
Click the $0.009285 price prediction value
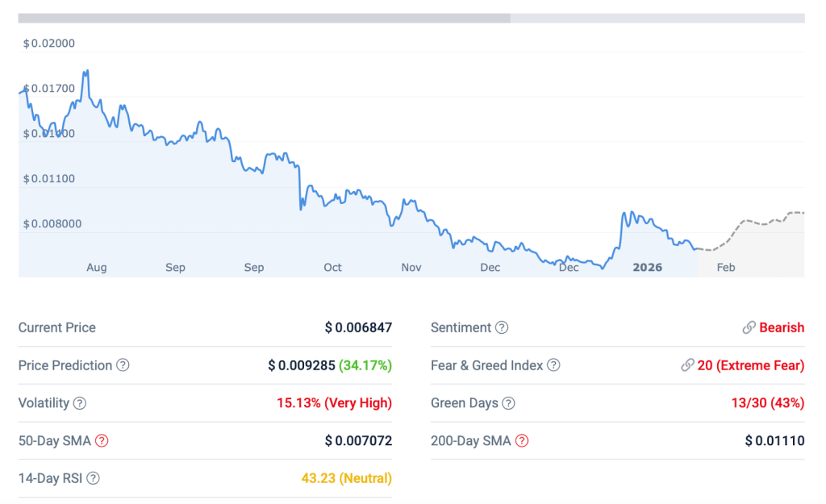pos(301,365)
